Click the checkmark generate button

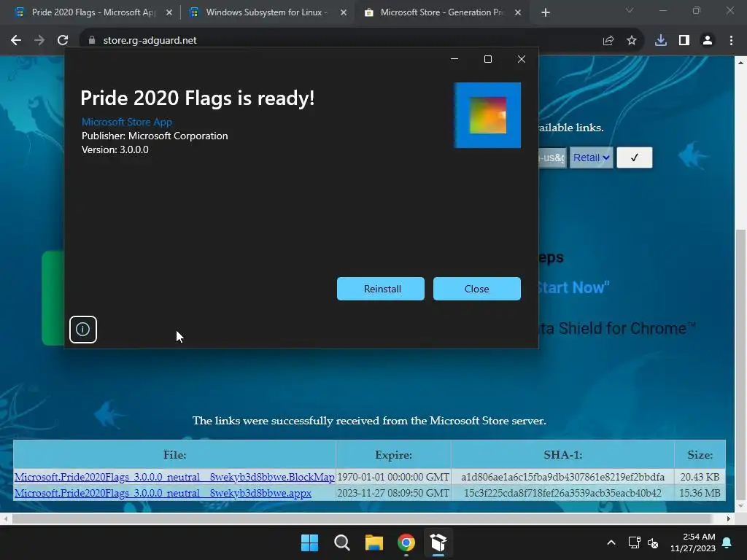click(x=635, y=157)
